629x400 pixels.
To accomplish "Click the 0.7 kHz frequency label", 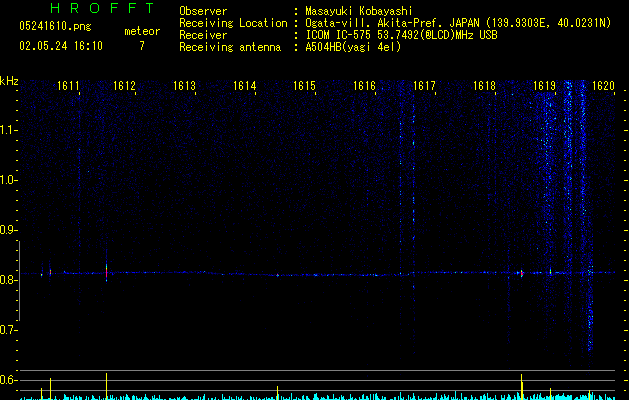I will [8, 330].
